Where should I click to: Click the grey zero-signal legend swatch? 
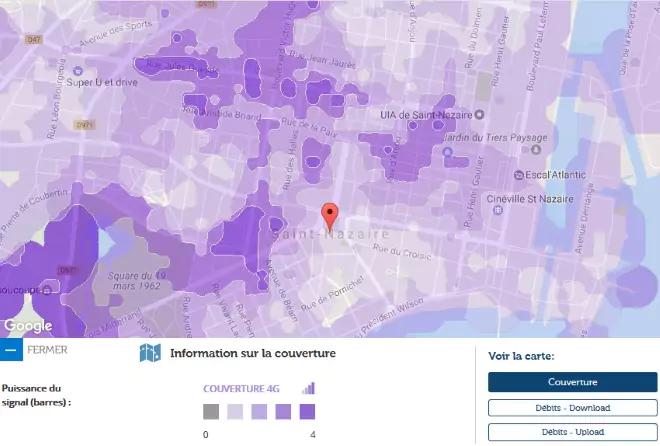pyautogui.click(x=211, y=411)
